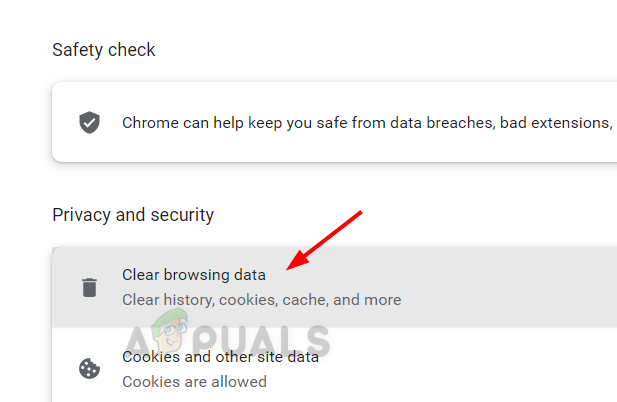This screenshot has height=402, width=617.
Task: Select 'Clear history, cookies, cache, and more' subtitle
Action: tap(261, 300)
